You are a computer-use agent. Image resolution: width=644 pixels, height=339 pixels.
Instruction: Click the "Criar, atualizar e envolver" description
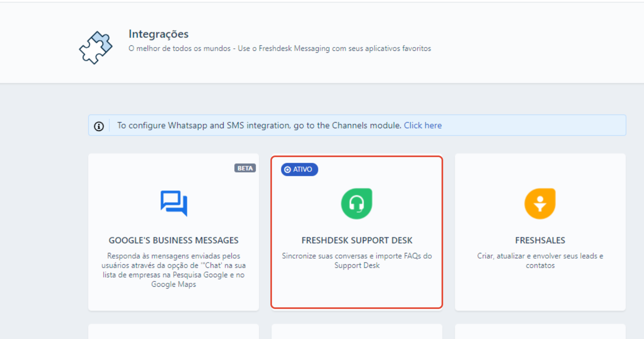540,261
